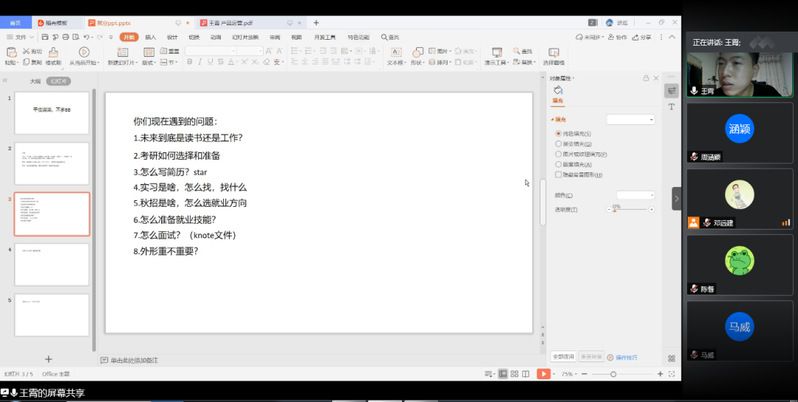Click the Paste icon in the ribbon

point(11,52)
